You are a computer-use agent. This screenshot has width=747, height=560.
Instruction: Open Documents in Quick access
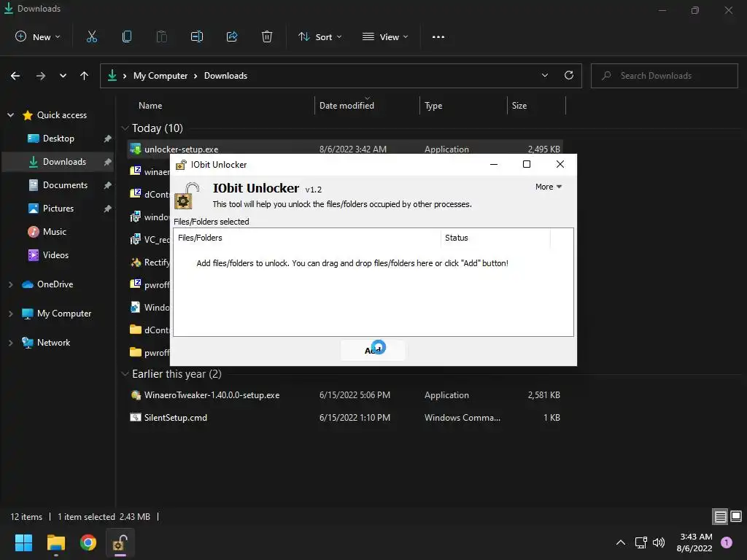pos(58,184)
